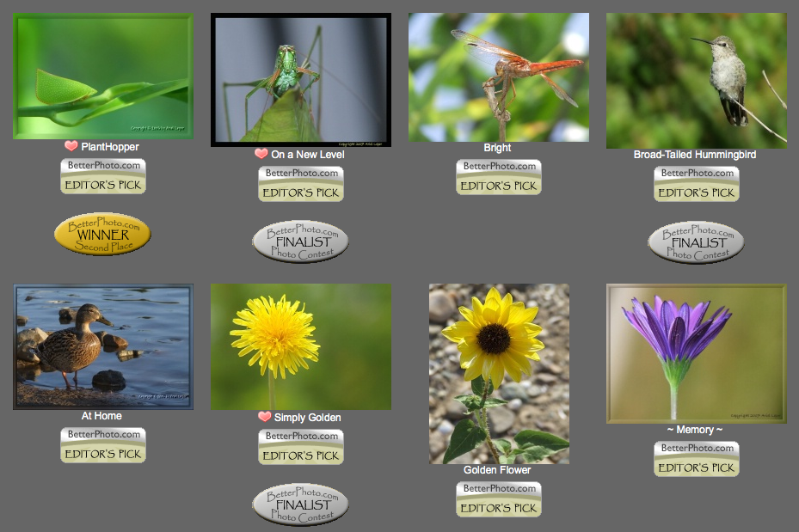The height and width of the screenshot is (532, 799).
Task: Click the Finalist badge under On a New Level
Action: tap(300, 242)
